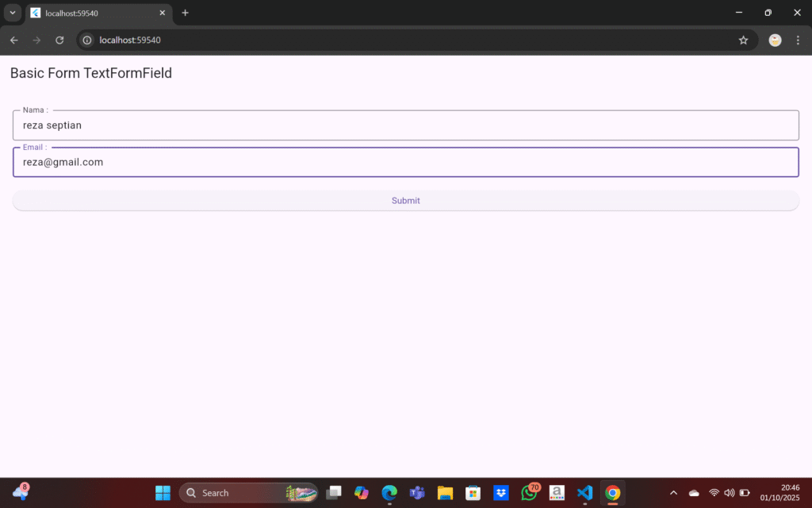Reload the page with the refresh icon
Viewport: 812px width, 508px height.
59,40
